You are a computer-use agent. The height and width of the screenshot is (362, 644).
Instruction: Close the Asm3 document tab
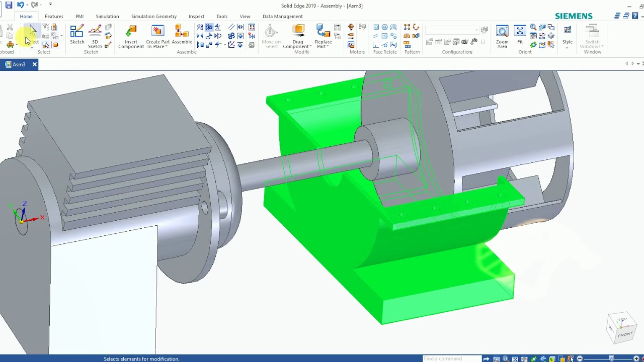click(35, 64)
